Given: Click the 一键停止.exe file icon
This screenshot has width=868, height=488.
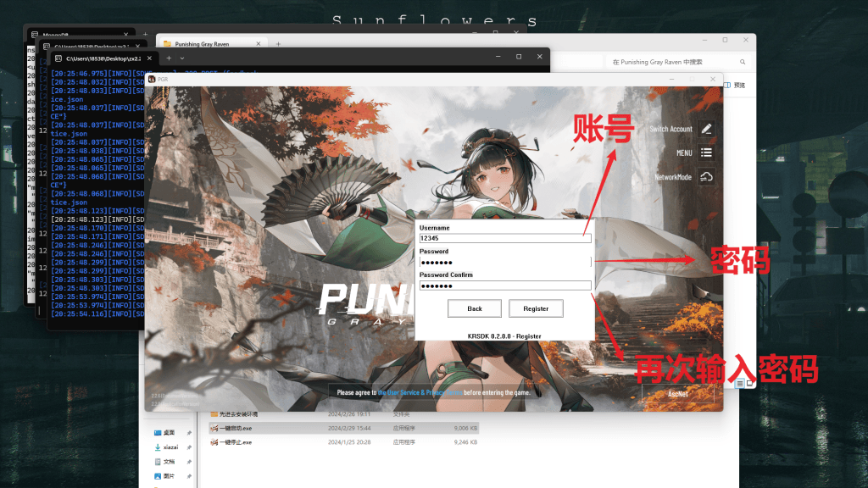Looking at the screenshot, I should coord(214,442).
